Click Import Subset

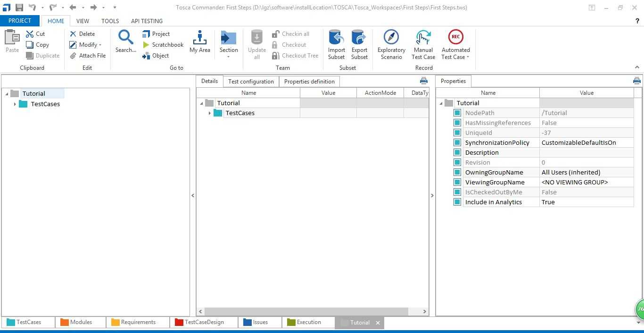337,45
